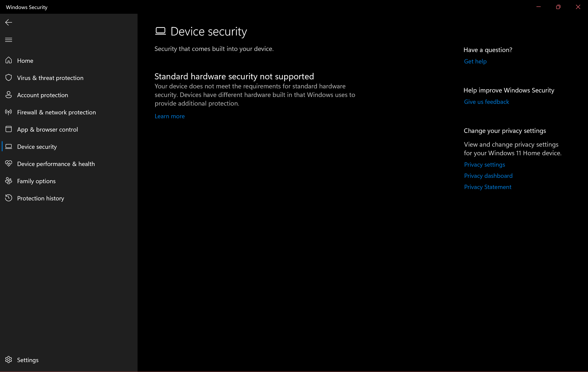Select Protection history from the navigation menu
The height and width of the screenshot is (372, 588).
coord(41,198)
